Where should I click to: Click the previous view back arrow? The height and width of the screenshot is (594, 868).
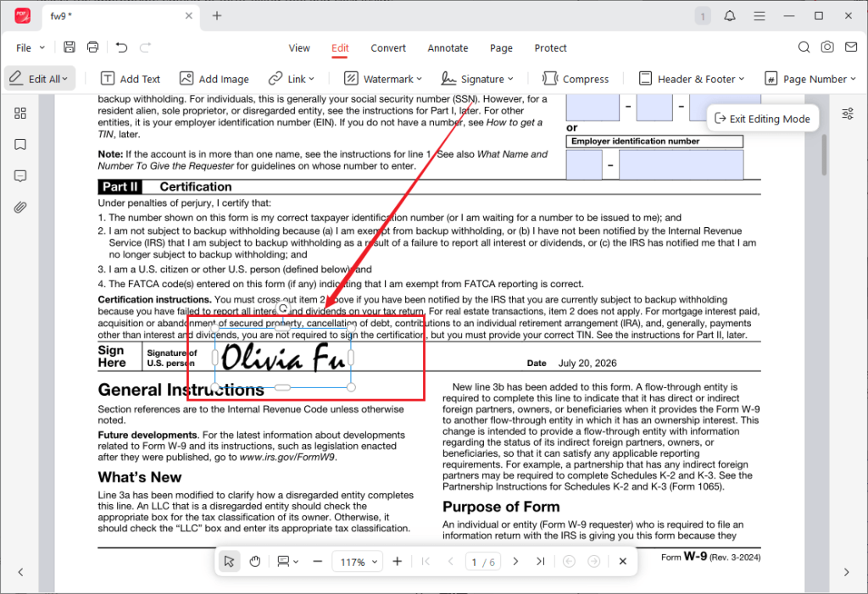[569, 561]
